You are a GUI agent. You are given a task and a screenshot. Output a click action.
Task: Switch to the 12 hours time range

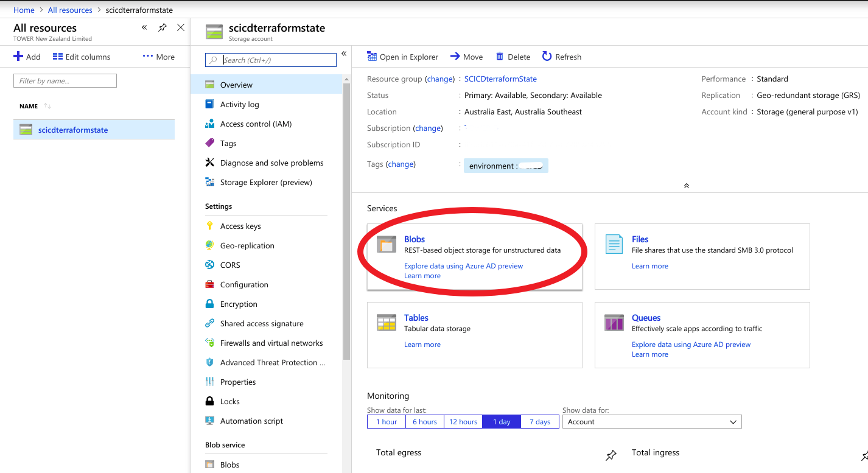pyautogui.click(x=463, y=422)
